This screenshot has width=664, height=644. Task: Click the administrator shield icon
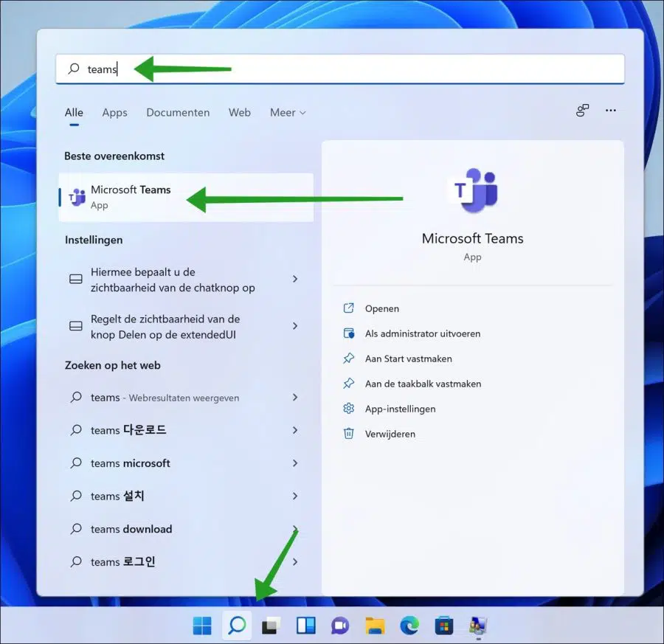pos(348,333)
